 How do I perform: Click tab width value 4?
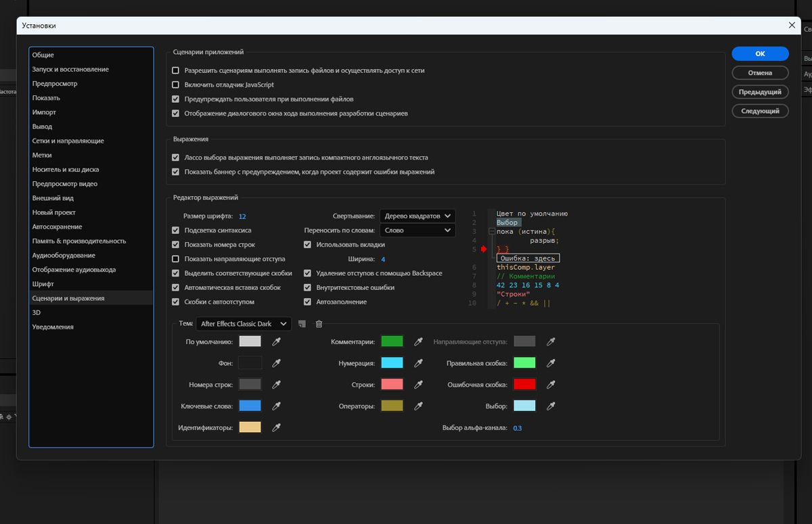coord(383,259)
